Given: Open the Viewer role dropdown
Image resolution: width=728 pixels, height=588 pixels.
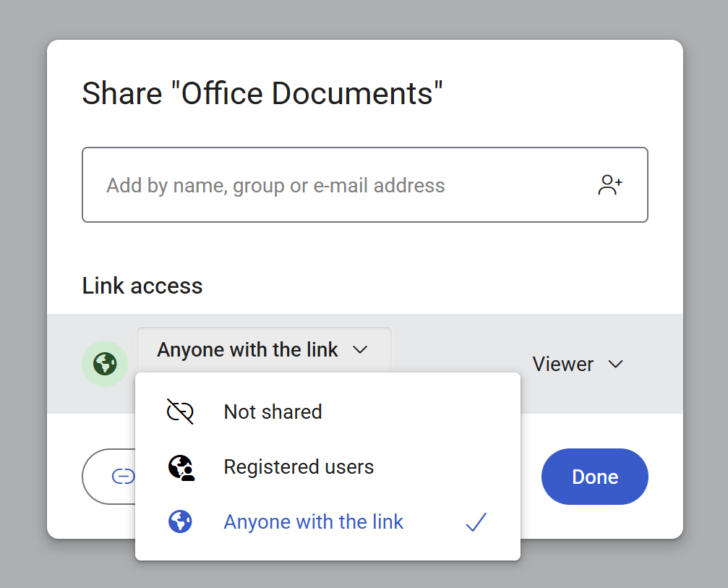Looking at the screenshot, I should [576, 364].
